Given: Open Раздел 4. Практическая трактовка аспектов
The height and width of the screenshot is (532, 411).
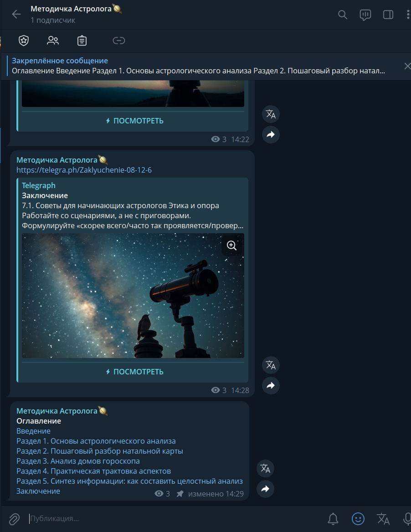Looking at the screenshot, I should [x=94, y=471].
